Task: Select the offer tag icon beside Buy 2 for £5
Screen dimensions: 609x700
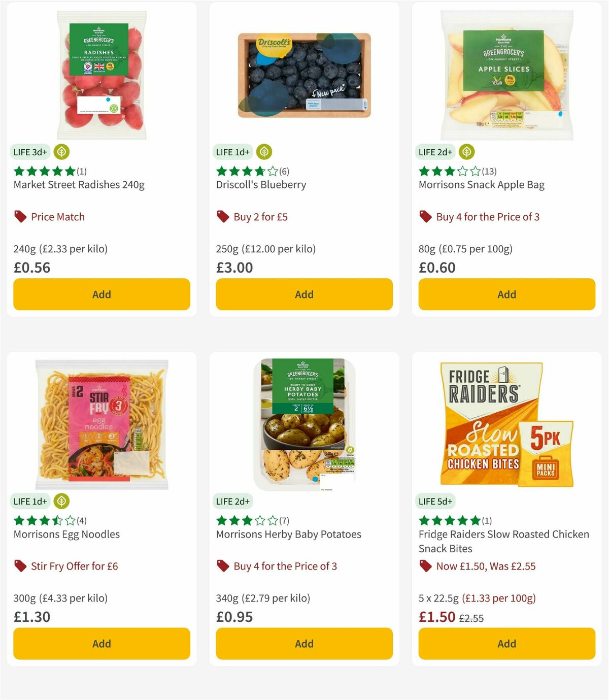Action: pyautogui.click(x=222, y=217)
